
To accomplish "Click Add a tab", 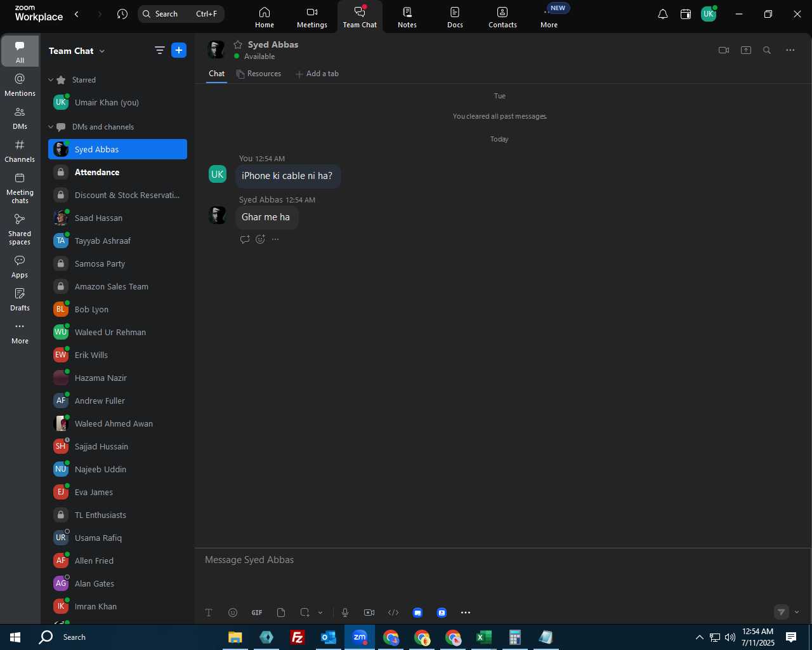I will 317,74.
